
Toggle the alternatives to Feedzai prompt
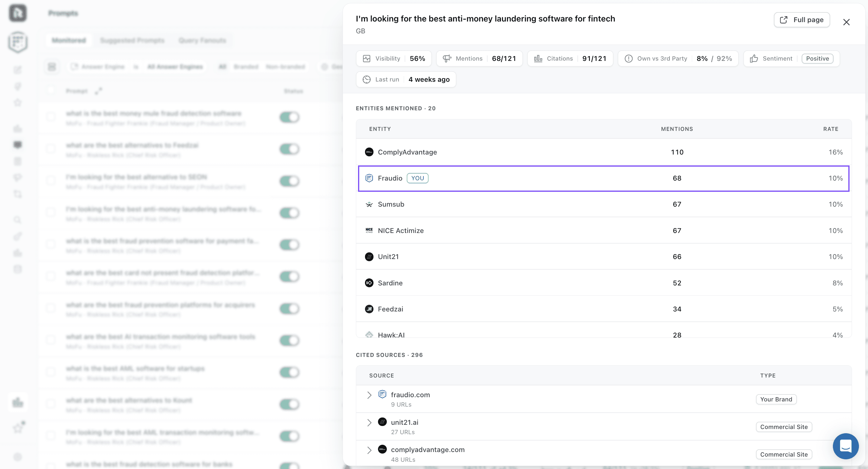coord(289,149)
